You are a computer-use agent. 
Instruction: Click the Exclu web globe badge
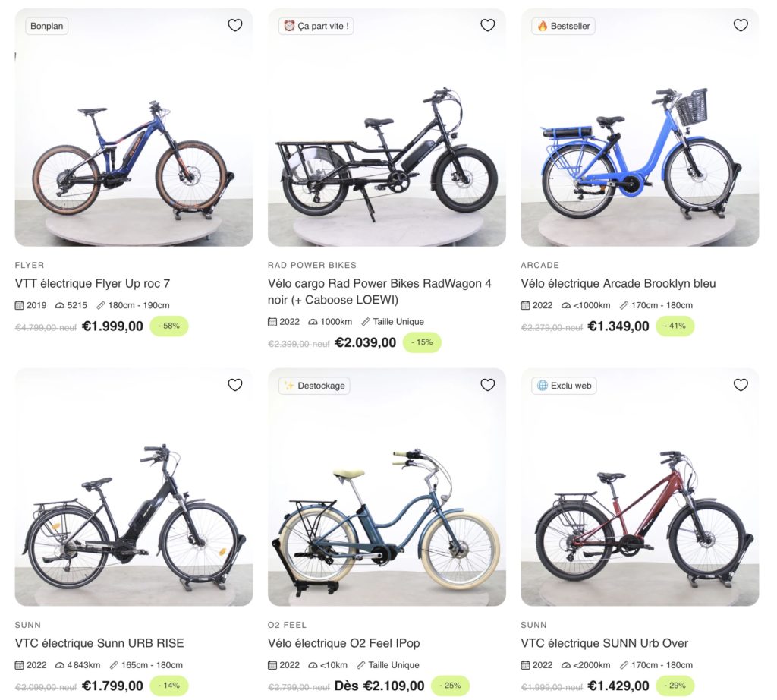[564, 386]
